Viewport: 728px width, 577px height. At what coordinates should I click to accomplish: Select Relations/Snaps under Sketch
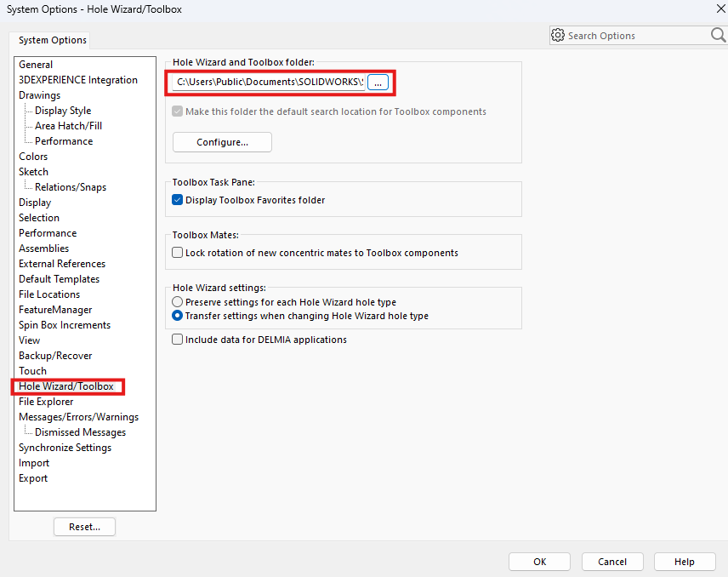click(x=71, y=187)
